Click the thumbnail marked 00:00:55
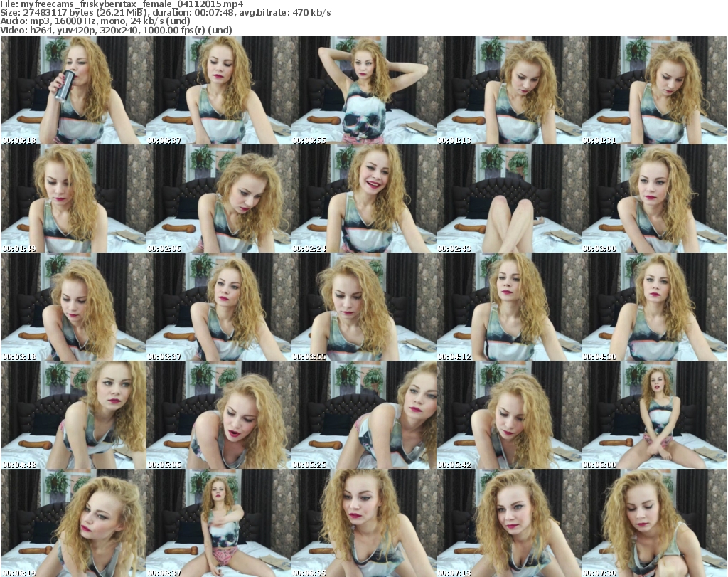 pyautogui.click(x=363, y=90)
